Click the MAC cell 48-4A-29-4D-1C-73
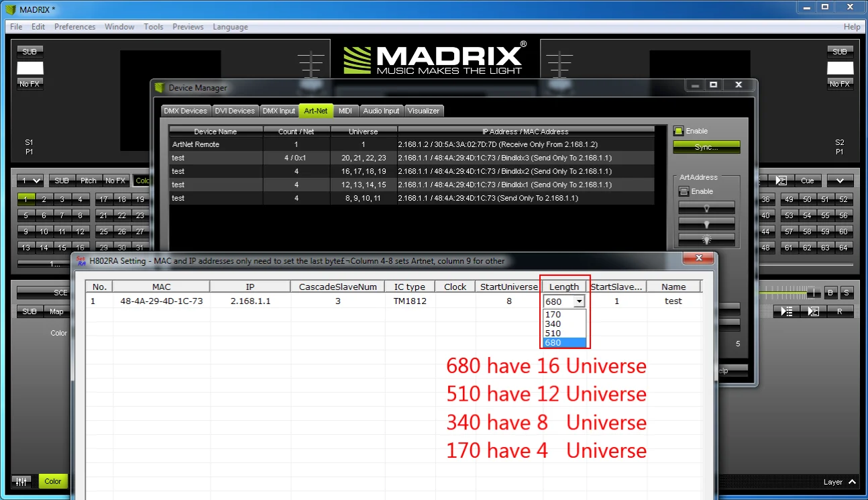Viewport: 868px width, 500px height. (162, 301)
